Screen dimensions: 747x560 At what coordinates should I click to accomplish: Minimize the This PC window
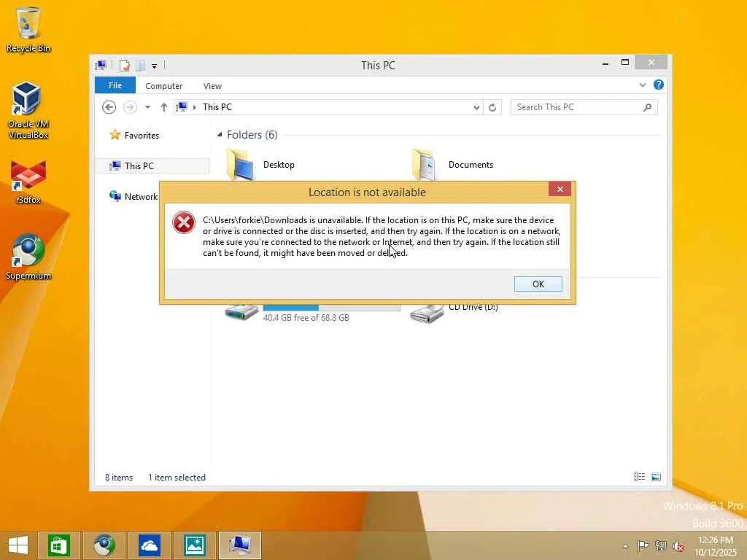(605, 63)
